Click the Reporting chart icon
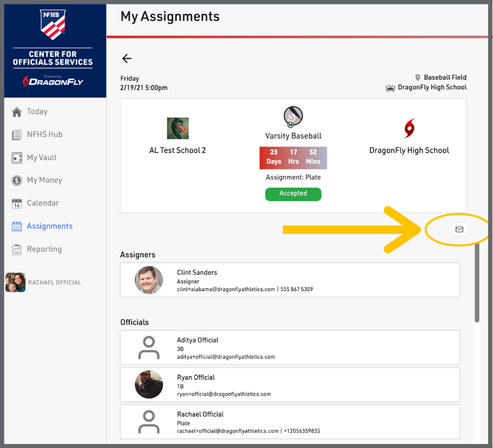This screenshot has width=493, height=448. pyautogui.click(x=17, y=249)
